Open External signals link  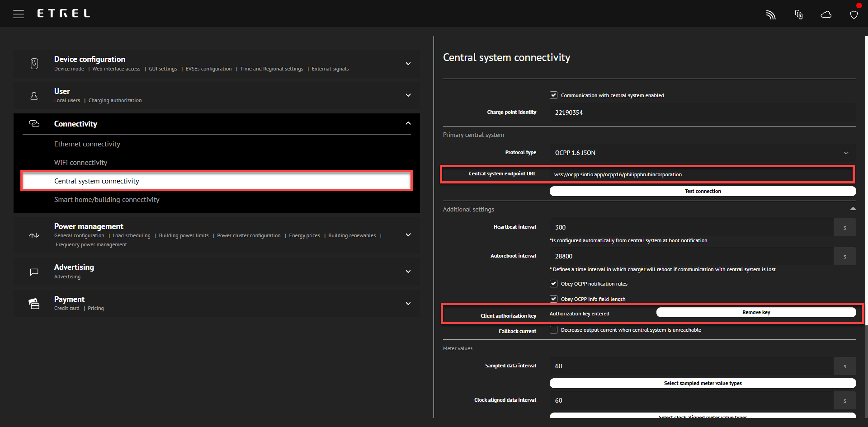pyautogui.click(x=330, y=69)
